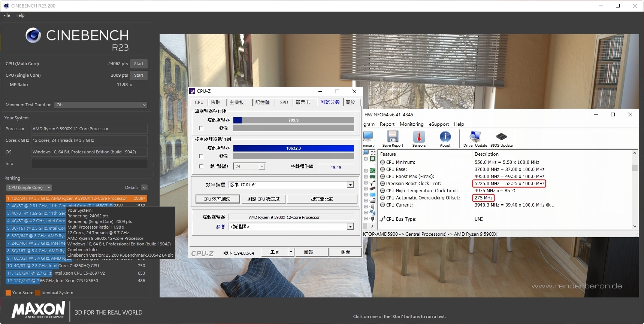Select the USB ports icon in HWiNFO tree
644x324 pixels.
(x=373, y=218)
